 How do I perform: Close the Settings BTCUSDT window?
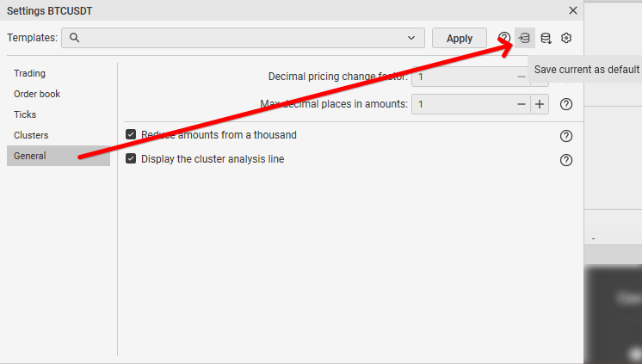coord(573,10)
